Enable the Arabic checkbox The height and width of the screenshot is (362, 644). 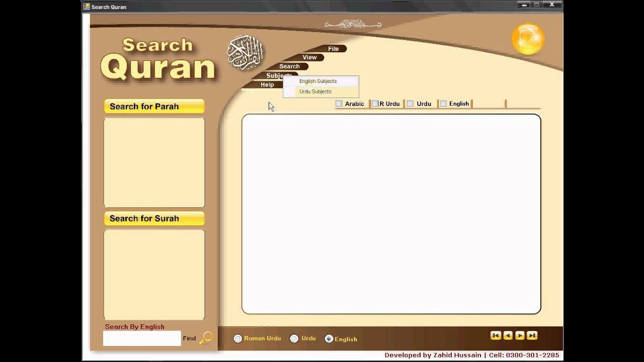[x=339, y=104]
